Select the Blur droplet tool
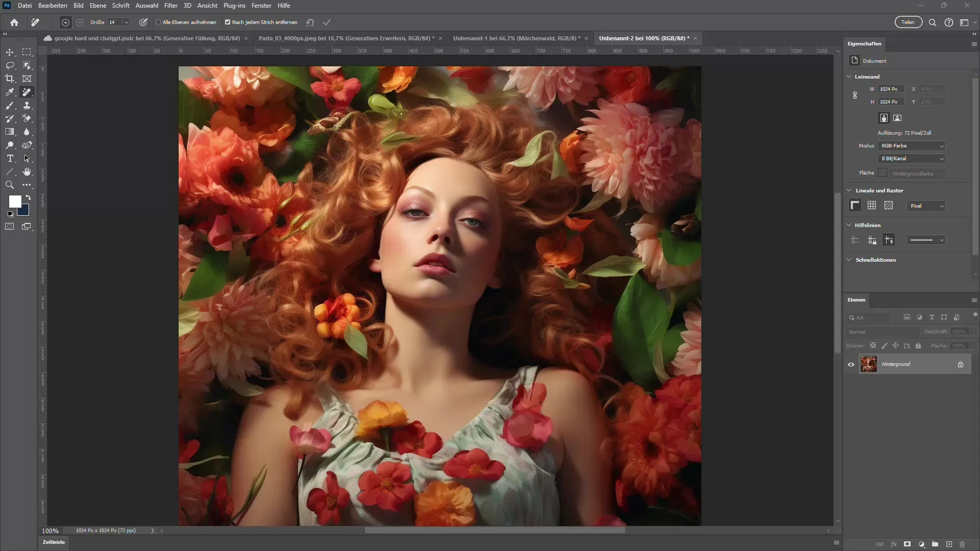 click(27, 132)
